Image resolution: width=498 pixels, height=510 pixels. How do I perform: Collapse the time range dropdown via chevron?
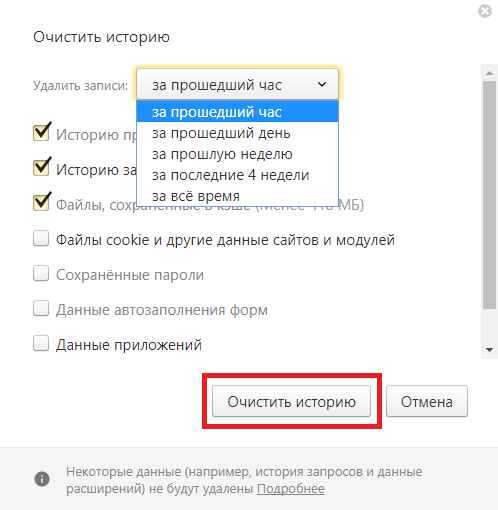tap(322, 84)
